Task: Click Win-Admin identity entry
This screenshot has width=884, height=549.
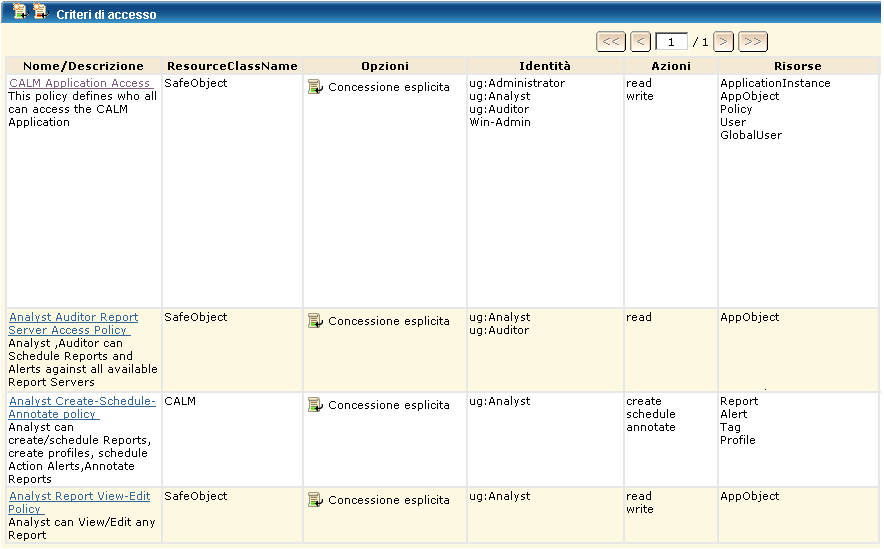Action: [500, 122]
